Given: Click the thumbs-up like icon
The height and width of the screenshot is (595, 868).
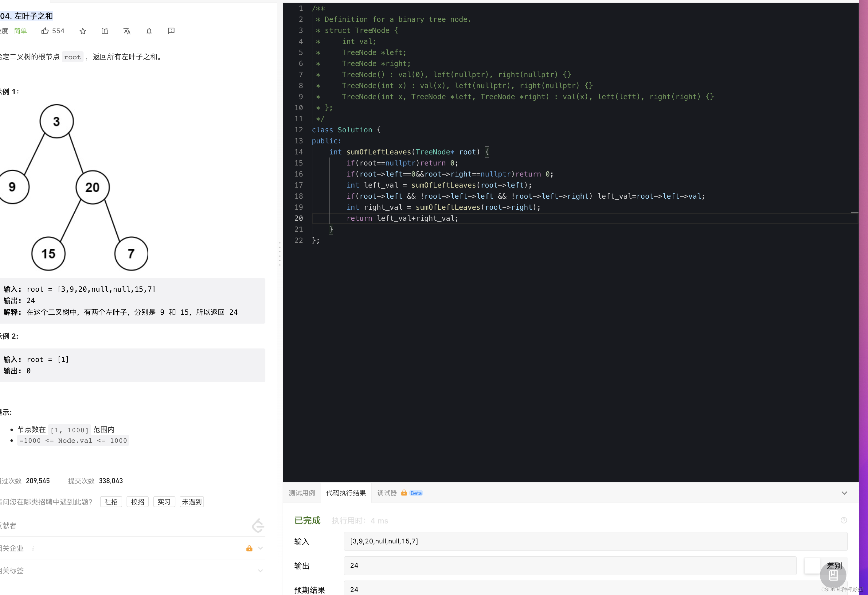Looking at the screenshot, I should 45,31.
